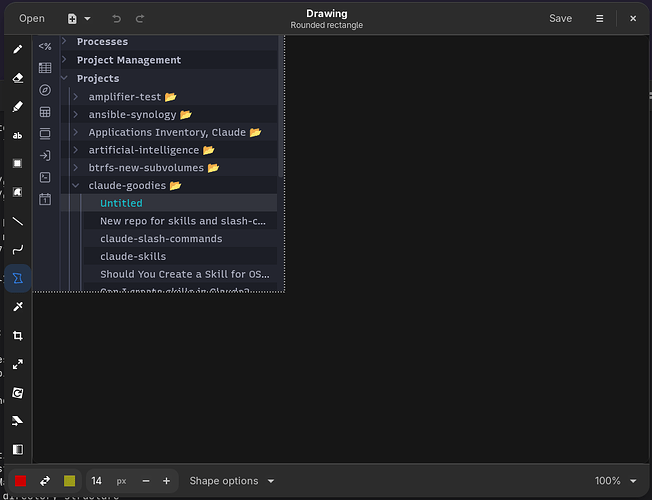Expand the new image options arrow

87,19
